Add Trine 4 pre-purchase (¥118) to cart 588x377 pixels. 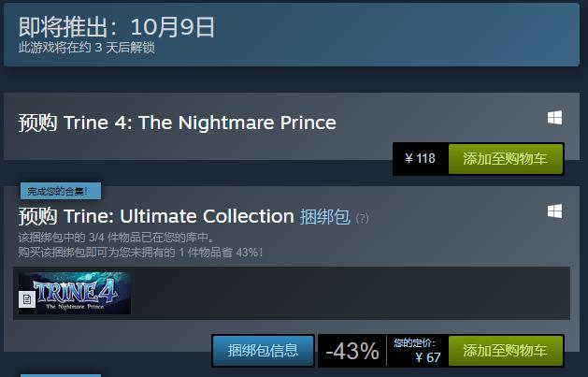pos(506,159)
